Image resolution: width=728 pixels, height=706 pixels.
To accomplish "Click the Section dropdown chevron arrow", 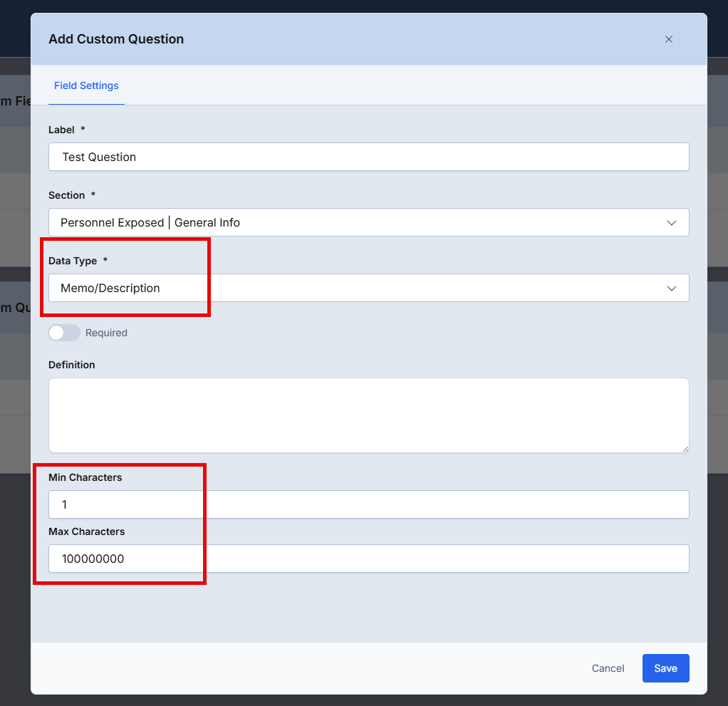I will click(671, 223).
